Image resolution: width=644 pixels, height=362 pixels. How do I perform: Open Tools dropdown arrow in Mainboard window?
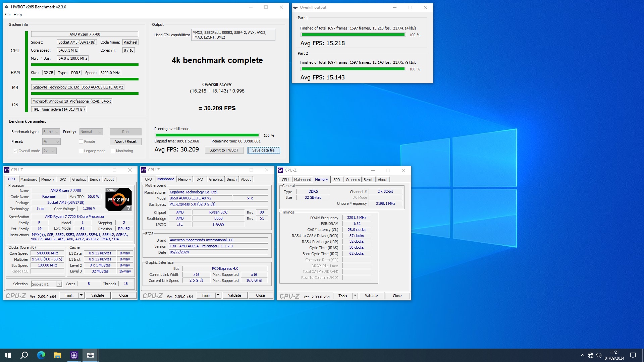(x=218, y=295)
